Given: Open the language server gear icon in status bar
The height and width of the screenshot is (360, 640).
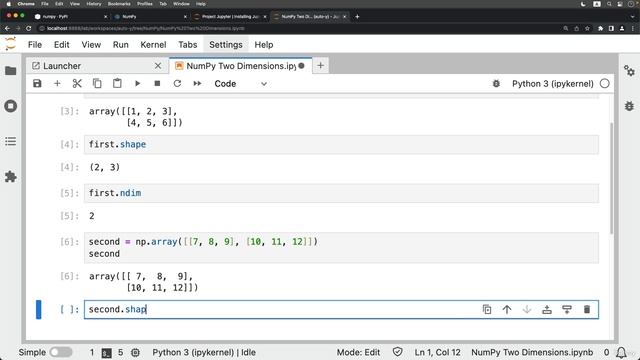Looking at the screenshot, I should [136, 352].
